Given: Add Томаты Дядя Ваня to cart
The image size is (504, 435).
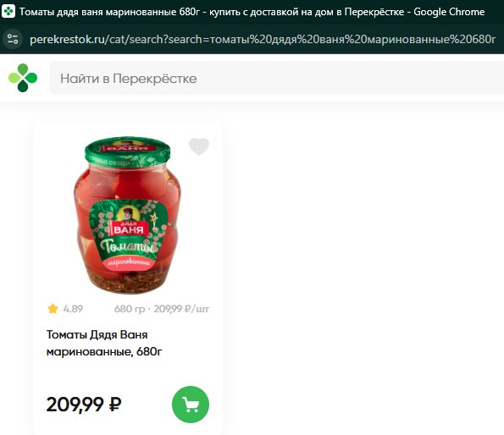Looking at the screenshot, I should [x=191, y=405].
